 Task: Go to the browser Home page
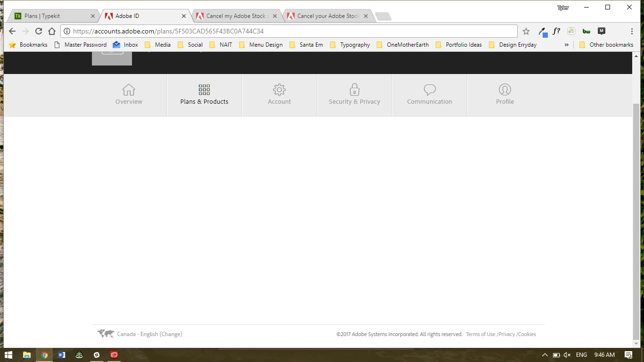pyautogui.click(x=52, y=31)
